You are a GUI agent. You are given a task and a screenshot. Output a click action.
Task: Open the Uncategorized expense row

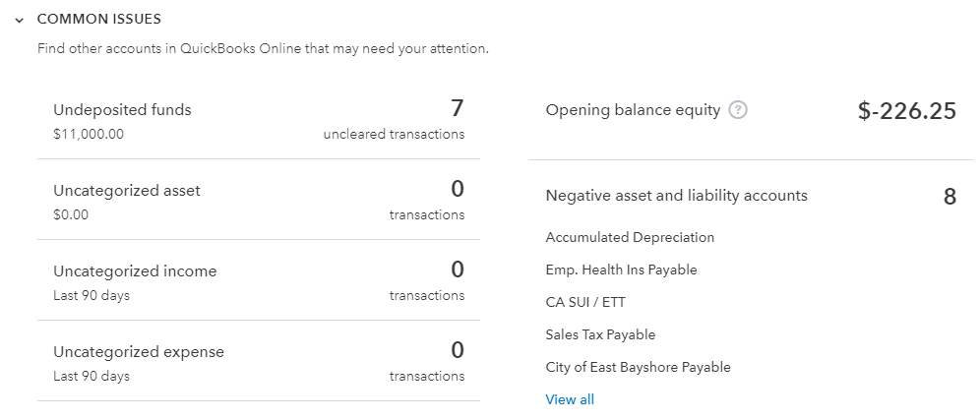click(x=259, y=361)
